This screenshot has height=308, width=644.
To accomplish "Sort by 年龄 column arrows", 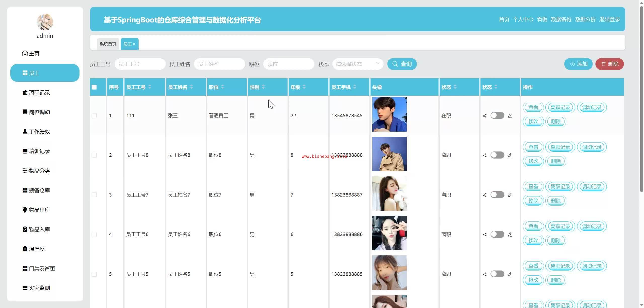I will tap(304, 87).
